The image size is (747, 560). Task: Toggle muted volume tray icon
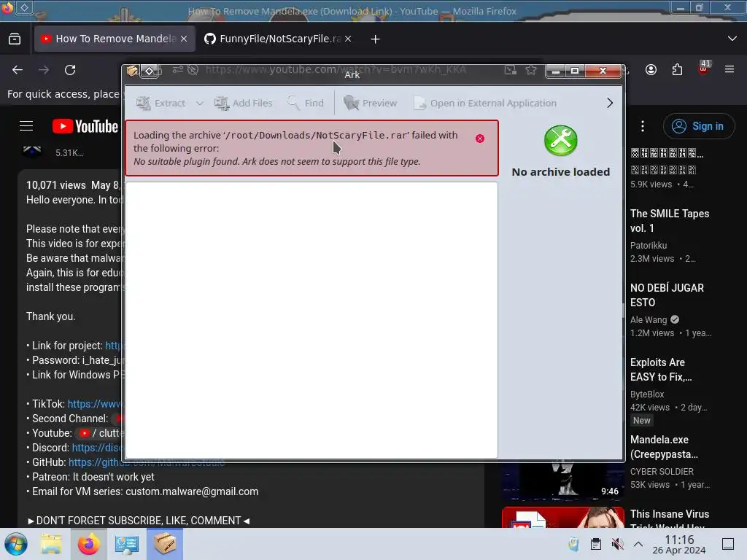click(617, 544)
